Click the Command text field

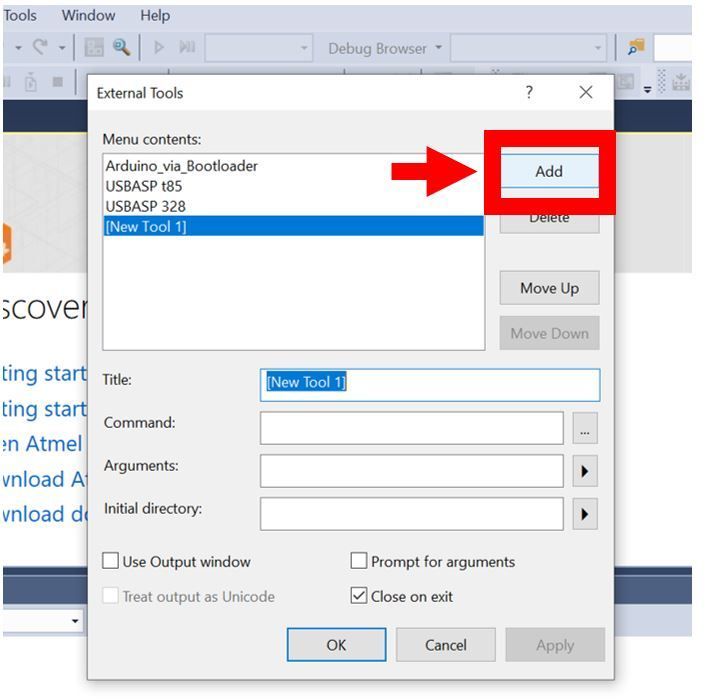(412, 428)
